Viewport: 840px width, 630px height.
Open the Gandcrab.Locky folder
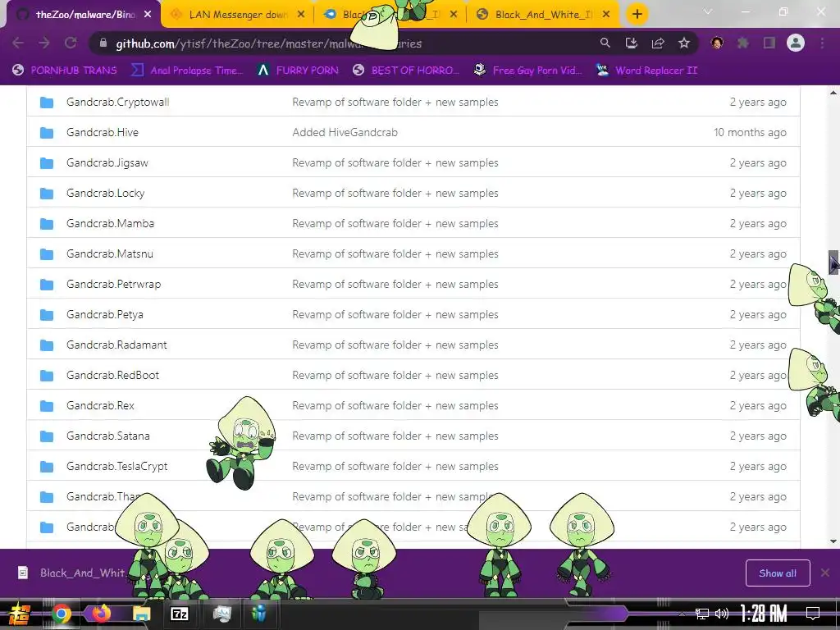pos(106,193)
